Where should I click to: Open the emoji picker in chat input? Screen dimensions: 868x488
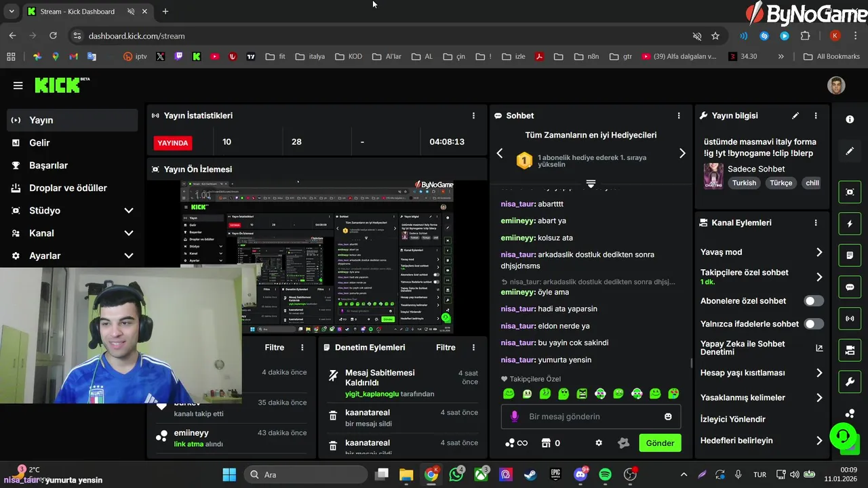(x=668, y=416)
